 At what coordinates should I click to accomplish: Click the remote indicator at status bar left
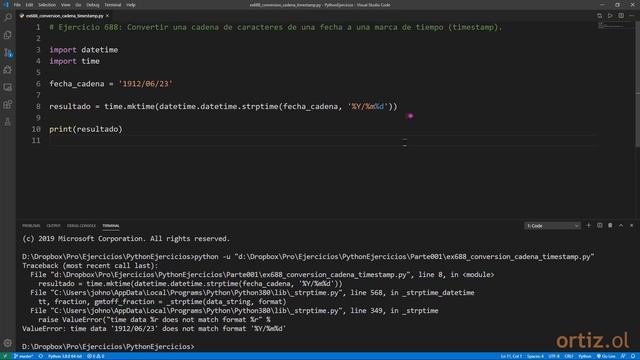(x=5, y=356)
